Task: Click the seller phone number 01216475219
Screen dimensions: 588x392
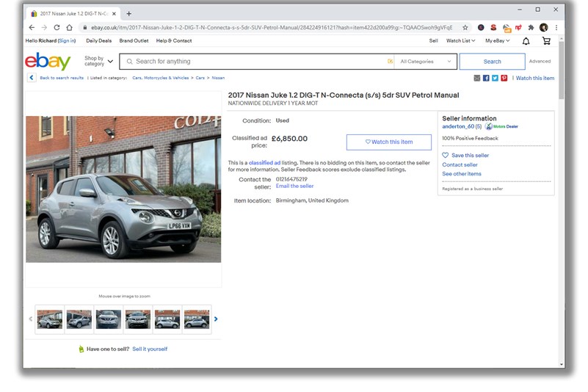Action: click(291, 179)
